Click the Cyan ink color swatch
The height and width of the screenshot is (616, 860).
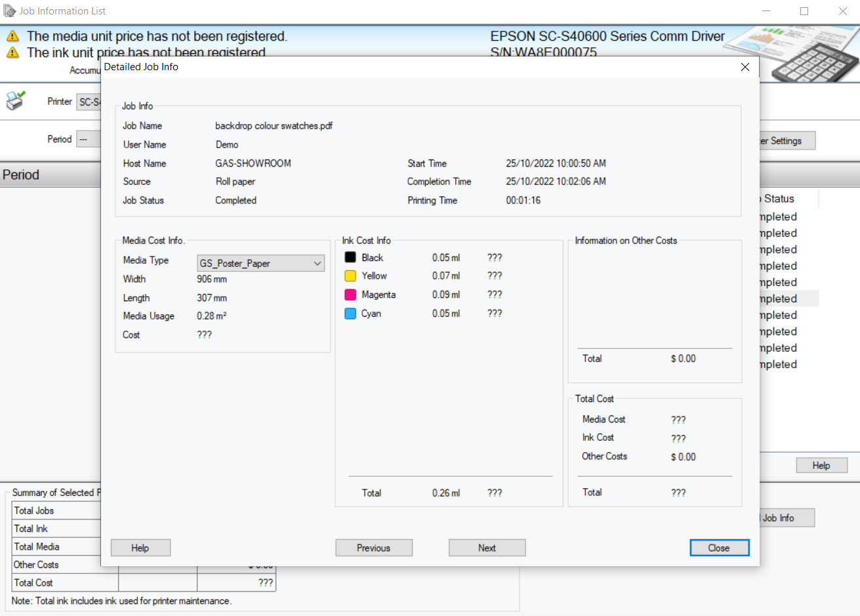[x=350, y=314]
